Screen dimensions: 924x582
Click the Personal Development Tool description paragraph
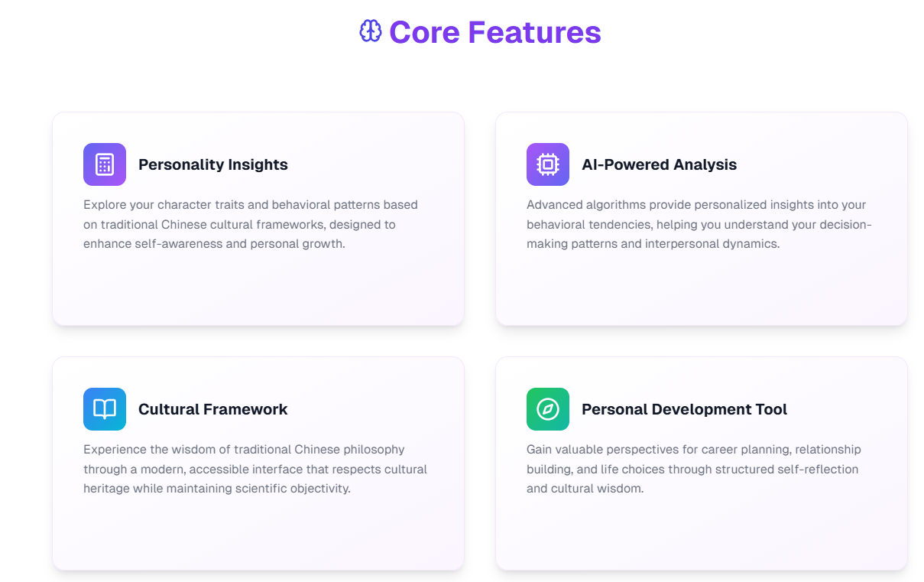click(693, 469)
